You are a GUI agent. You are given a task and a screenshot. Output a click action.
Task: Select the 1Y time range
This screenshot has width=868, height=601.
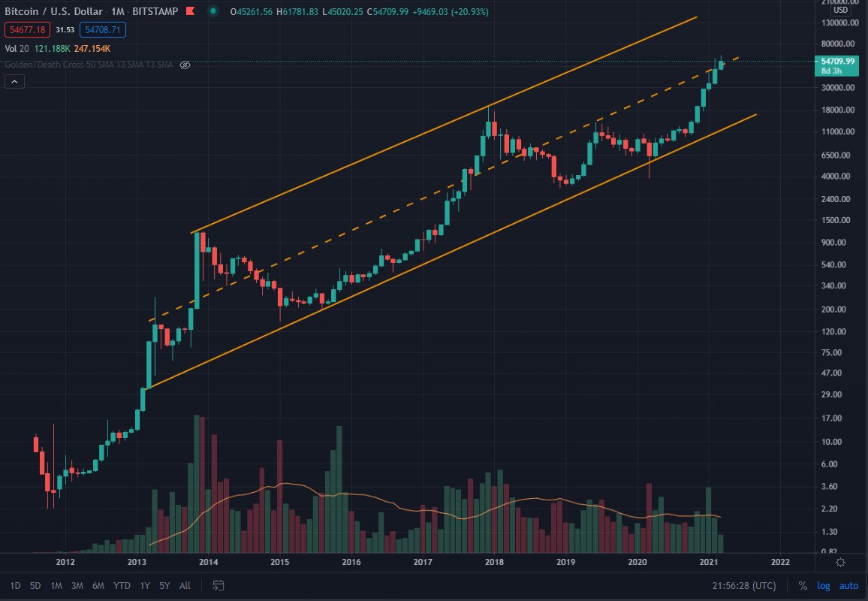pyautogui.click(x=145, y=585)
